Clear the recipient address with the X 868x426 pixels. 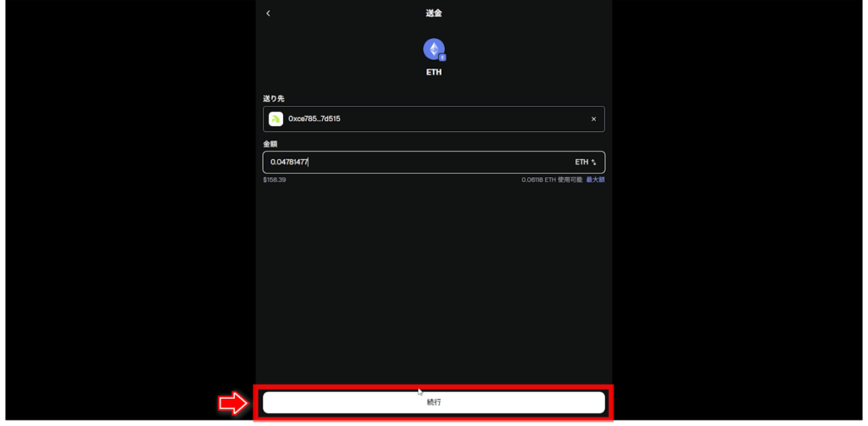[593, 119]
